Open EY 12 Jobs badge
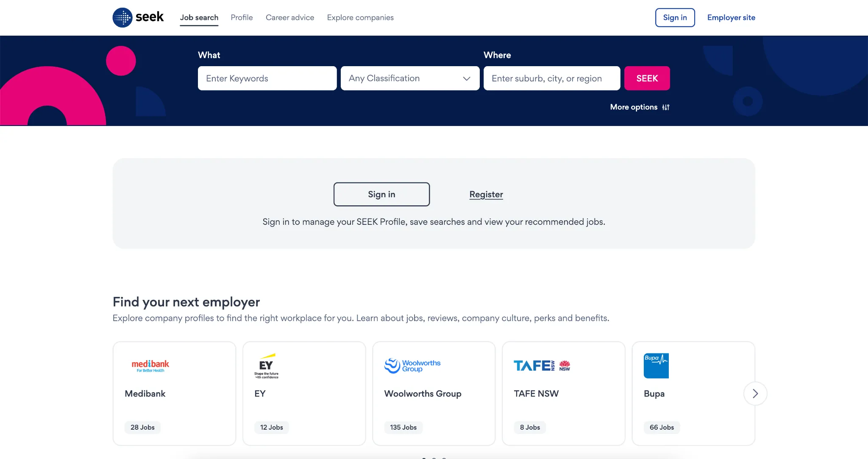The image size is (868, 459). 271,427
